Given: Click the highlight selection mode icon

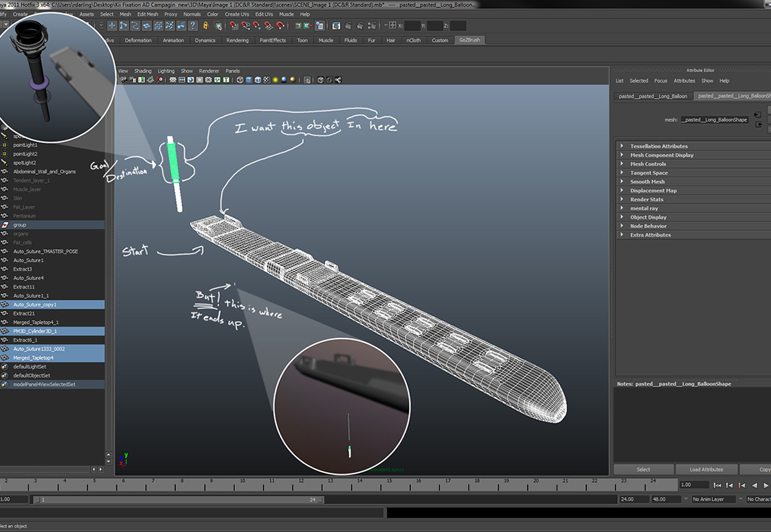Looking at the screenshot, I should tap(217, 26).
